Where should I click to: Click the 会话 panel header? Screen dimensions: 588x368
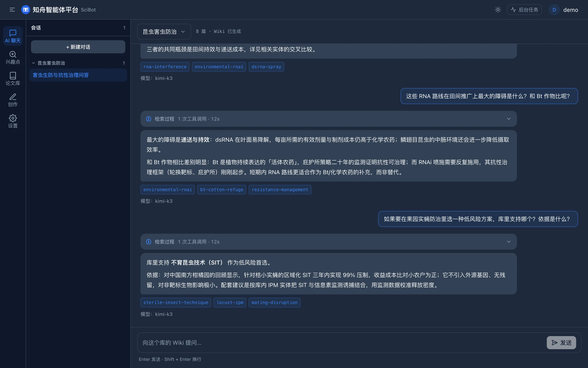(78, 28)
